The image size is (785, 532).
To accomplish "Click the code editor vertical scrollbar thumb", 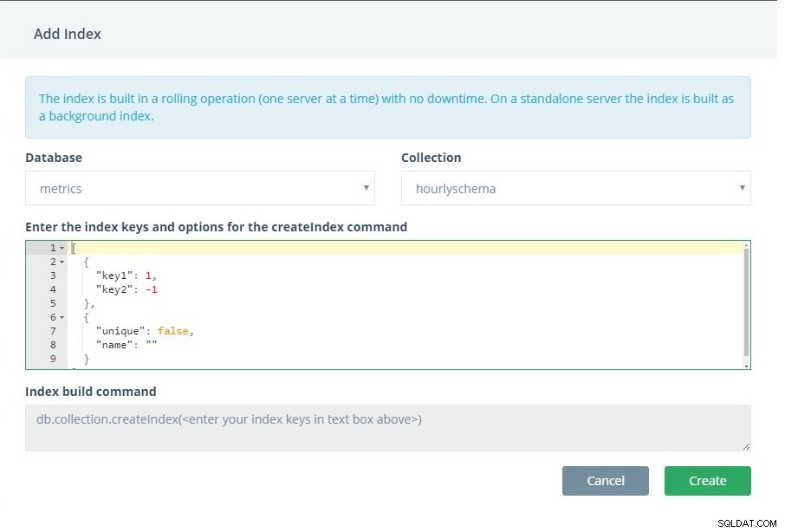I will [746, 302].
